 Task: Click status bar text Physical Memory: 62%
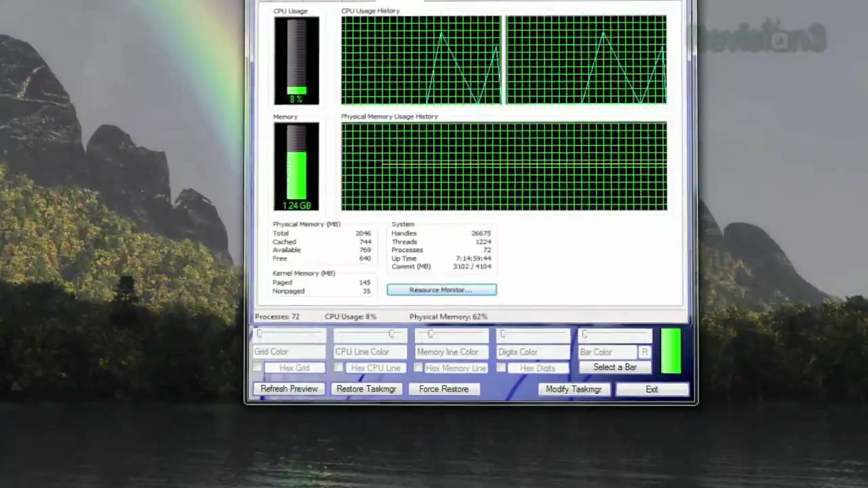[448, 317]
